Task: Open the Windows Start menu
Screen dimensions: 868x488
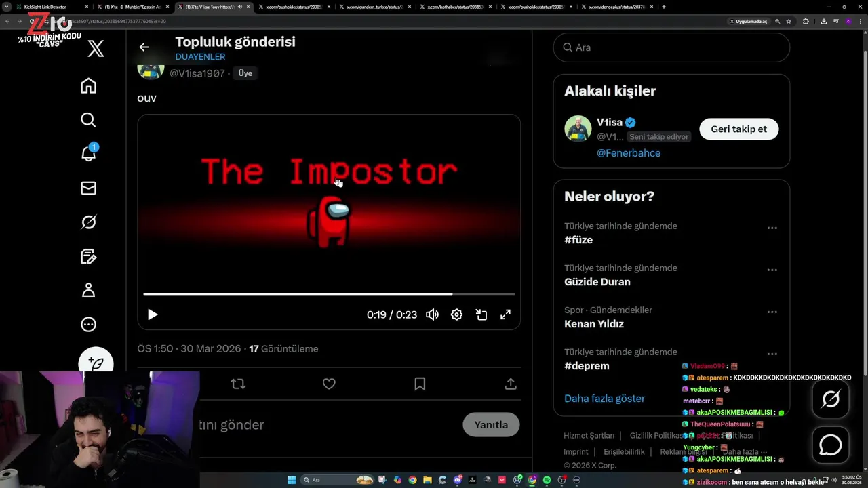Action: [292, 480]
